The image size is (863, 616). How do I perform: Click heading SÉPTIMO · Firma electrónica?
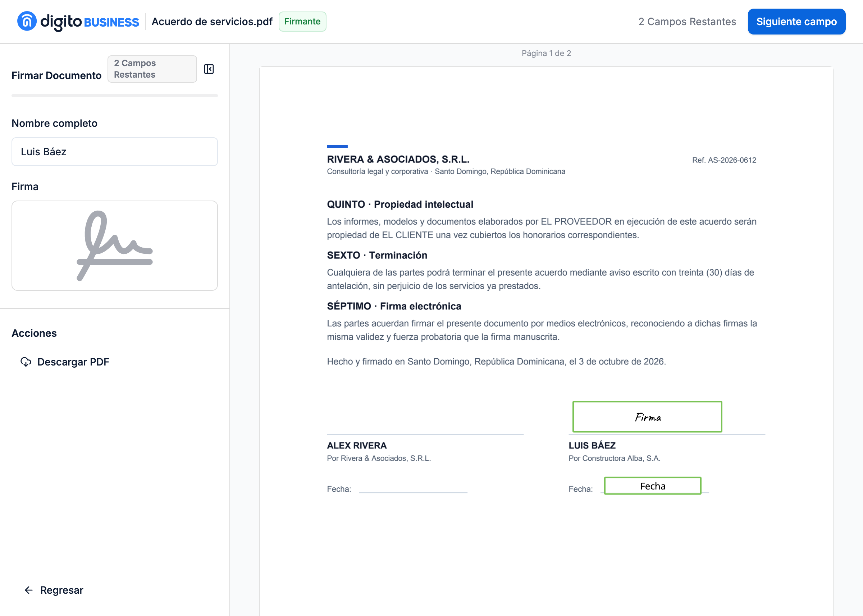click(394, 306)
